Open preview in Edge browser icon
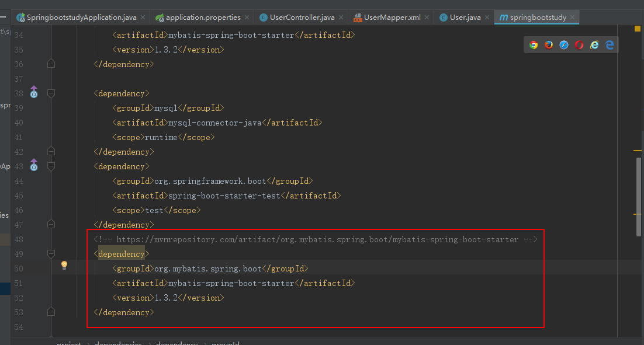 pyautogui.click(x=610, y=45)
